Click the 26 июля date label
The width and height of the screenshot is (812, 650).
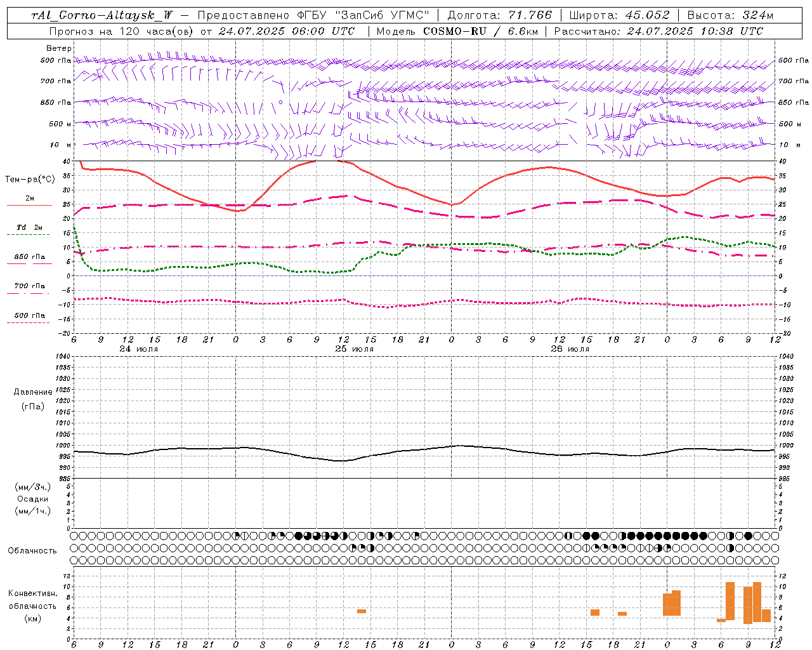click(570, 349)
